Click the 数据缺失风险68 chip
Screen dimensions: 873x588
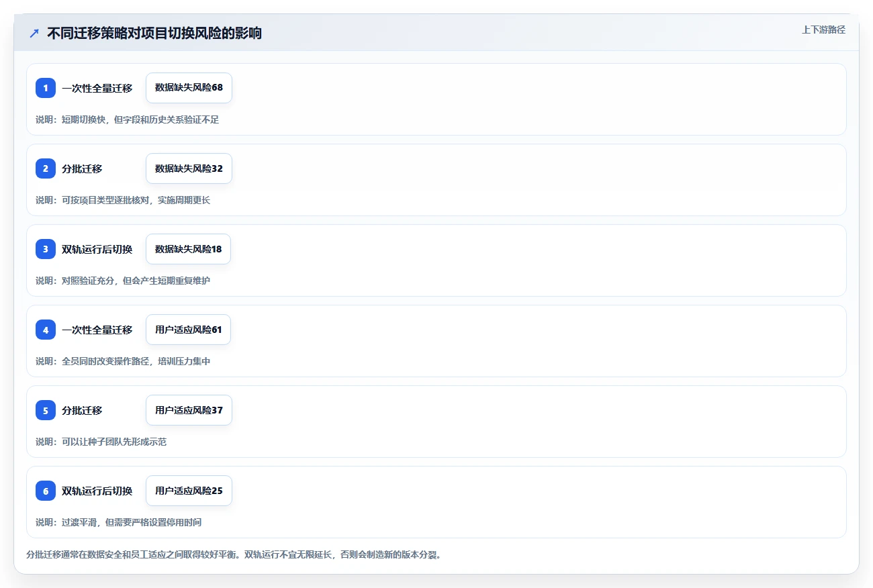[189, 88]
